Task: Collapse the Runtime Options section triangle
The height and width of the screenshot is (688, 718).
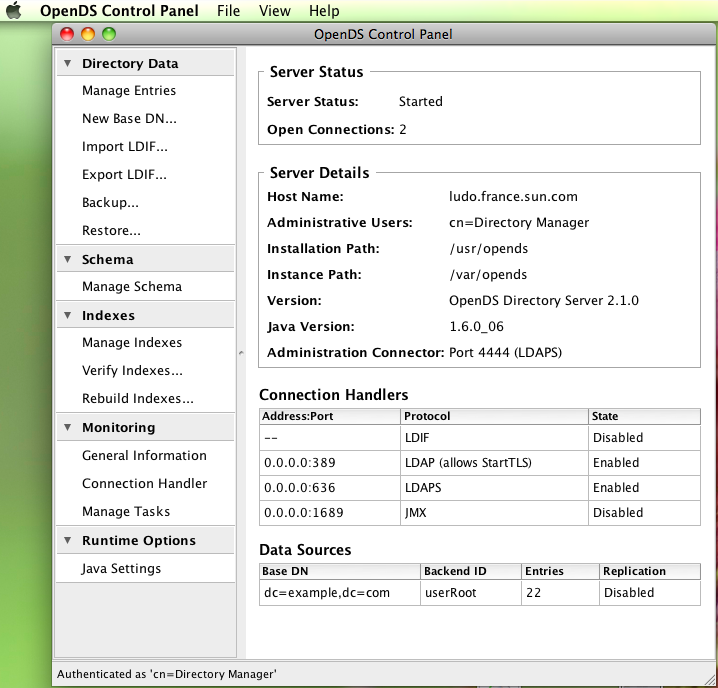Action: tap(67, 540)
